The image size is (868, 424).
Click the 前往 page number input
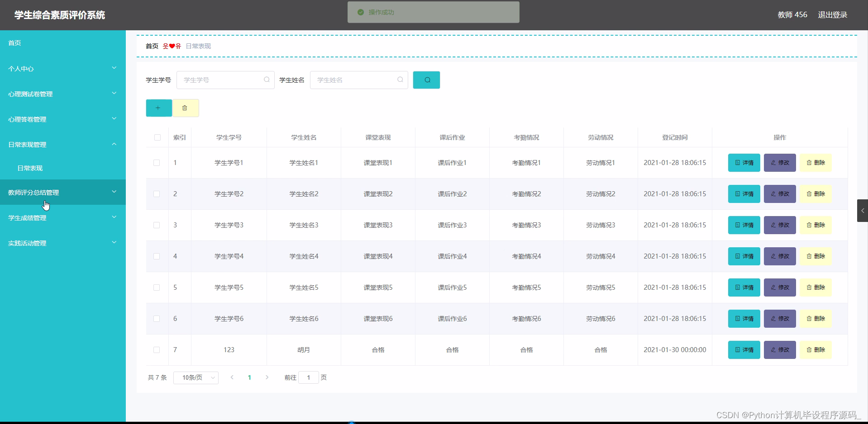pos(309,377)
